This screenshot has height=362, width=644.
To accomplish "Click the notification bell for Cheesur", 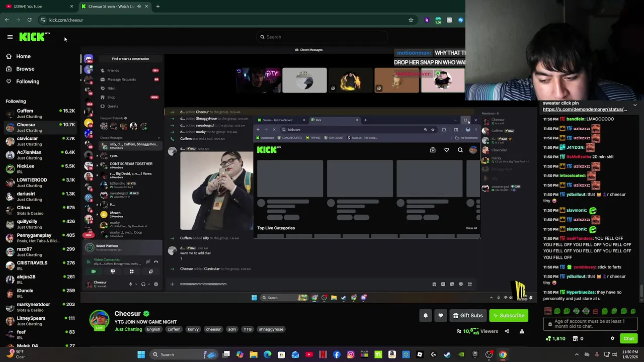I will (x=425, y=316).
